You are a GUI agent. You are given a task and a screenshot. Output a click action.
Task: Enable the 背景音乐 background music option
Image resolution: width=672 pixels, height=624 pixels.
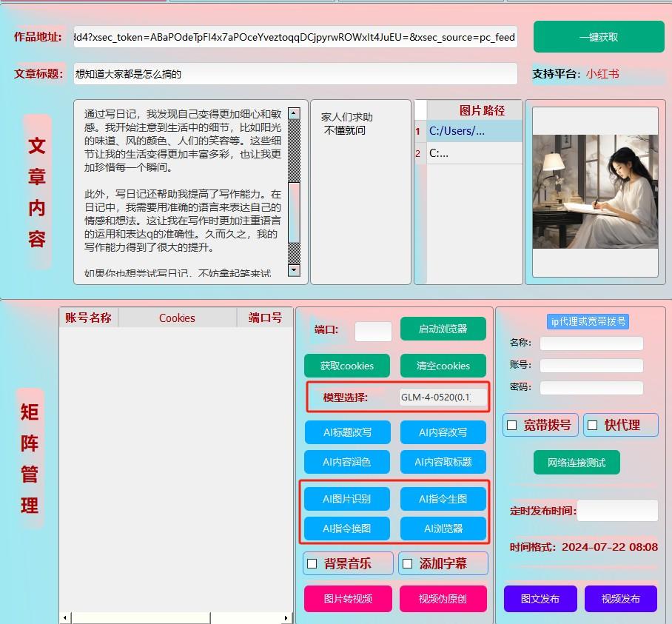point(314,563)
